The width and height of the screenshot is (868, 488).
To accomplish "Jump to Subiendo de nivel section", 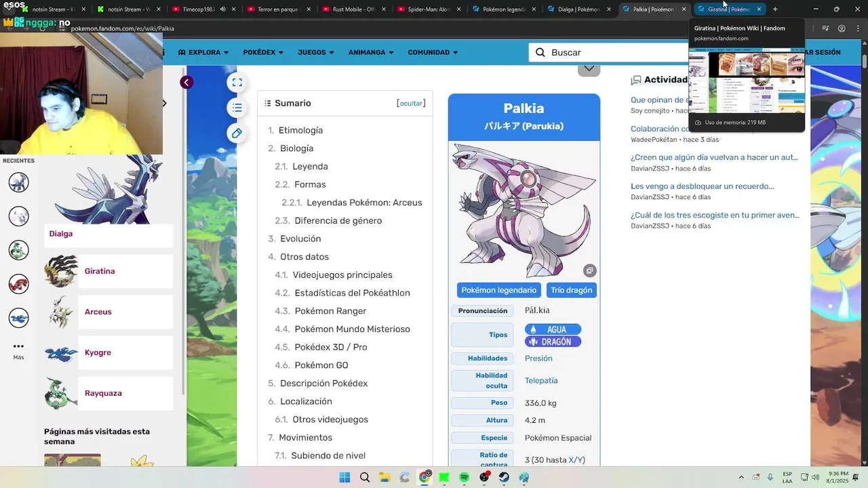I will (x=328, y=455).
